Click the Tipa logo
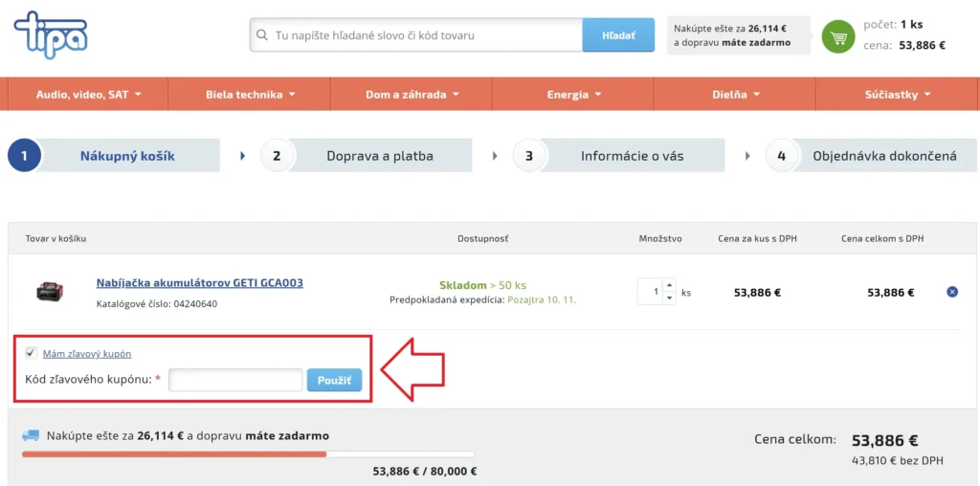The image size is (980, 486). click(x=50, y=35)
